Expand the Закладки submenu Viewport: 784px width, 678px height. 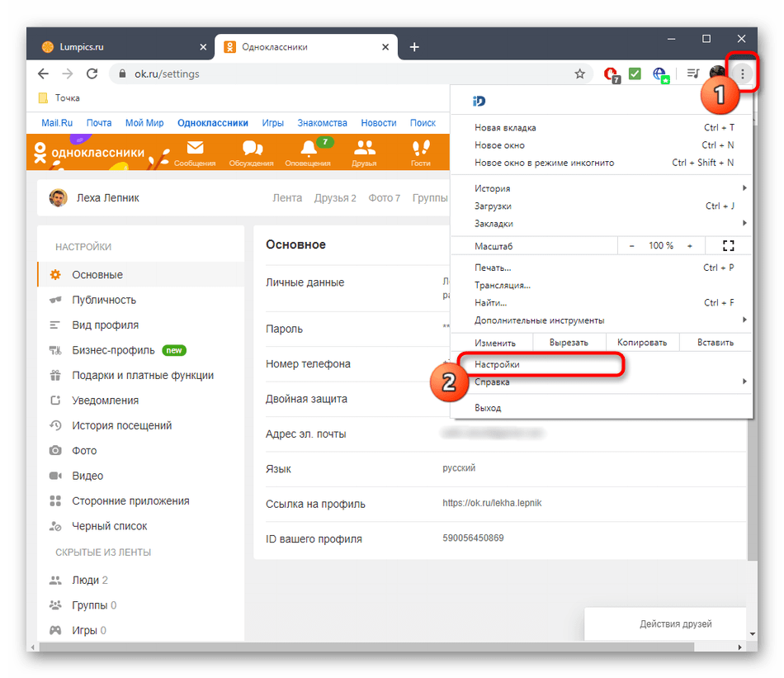494,223
